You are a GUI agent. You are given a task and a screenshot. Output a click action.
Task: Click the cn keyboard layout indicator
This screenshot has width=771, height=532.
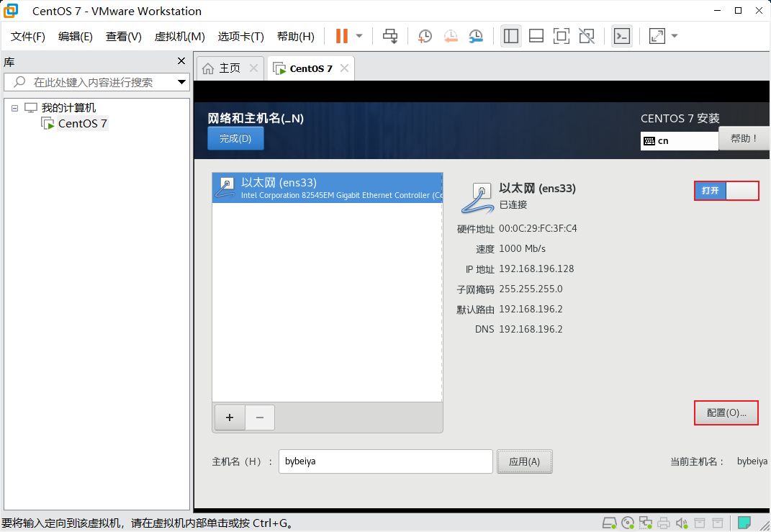tap(680, 141)
